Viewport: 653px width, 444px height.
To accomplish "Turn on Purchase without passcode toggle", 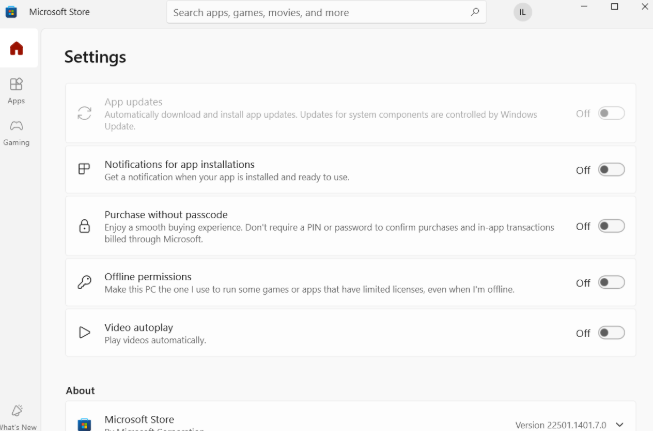I will pyautogui.click(x=610, y=226).
